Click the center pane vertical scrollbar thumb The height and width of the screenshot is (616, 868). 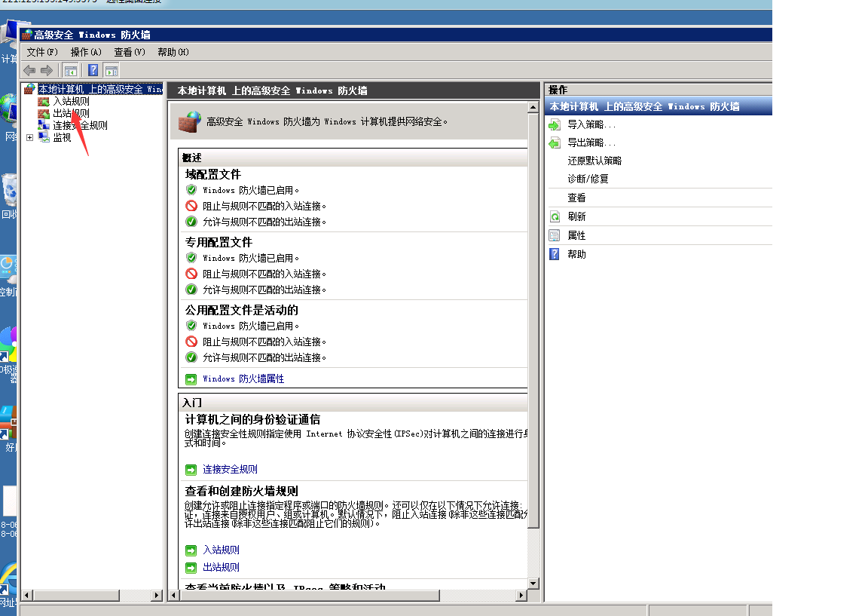coord(533,320)
